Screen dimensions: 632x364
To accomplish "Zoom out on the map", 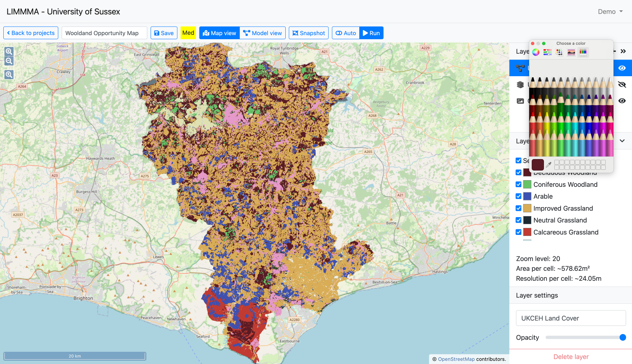I will coord(9,61).
